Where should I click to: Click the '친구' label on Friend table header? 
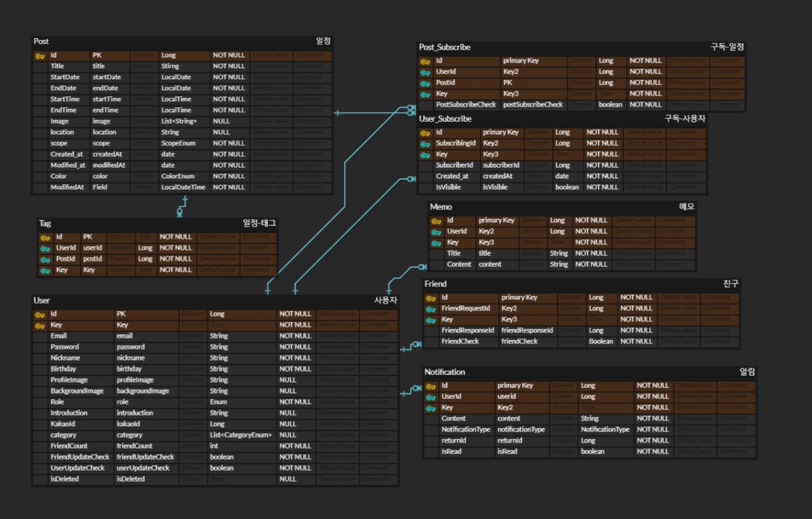pos(731,283)
